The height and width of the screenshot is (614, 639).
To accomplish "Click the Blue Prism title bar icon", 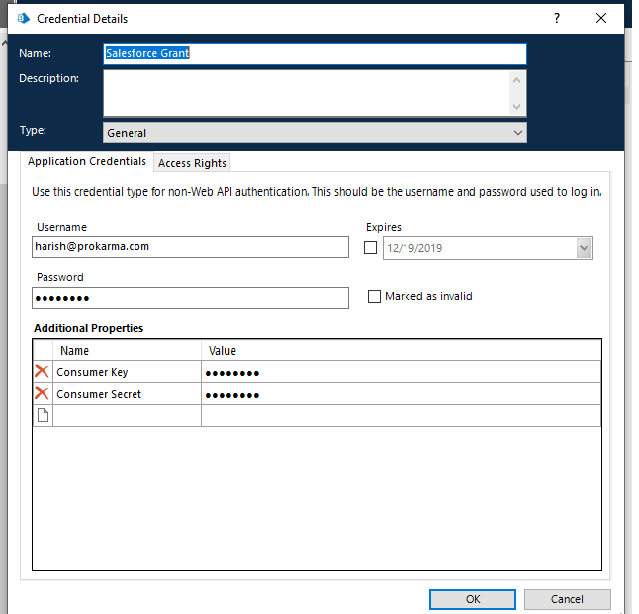I will pos(24,18).
